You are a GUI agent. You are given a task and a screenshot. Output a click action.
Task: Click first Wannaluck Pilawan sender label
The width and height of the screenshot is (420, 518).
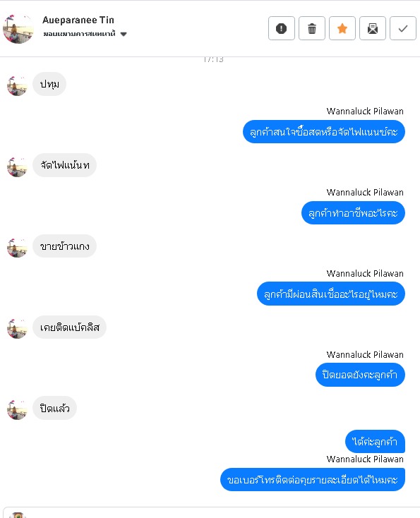(365, 111)
